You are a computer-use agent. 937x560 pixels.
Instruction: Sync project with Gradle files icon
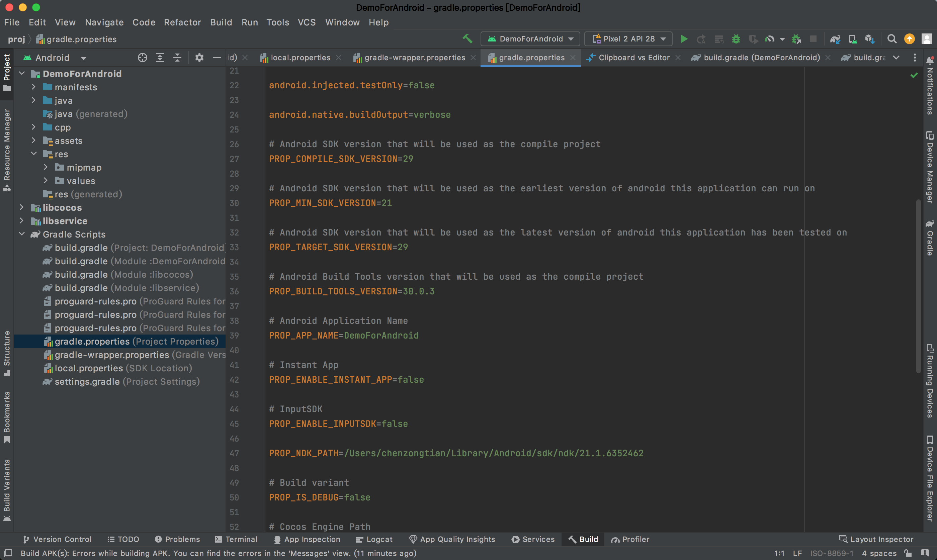coord(835,39)
